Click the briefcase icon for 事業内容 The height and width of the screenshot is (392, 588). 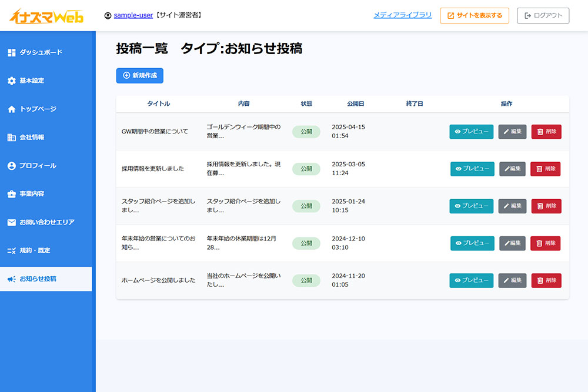[12, 194]
